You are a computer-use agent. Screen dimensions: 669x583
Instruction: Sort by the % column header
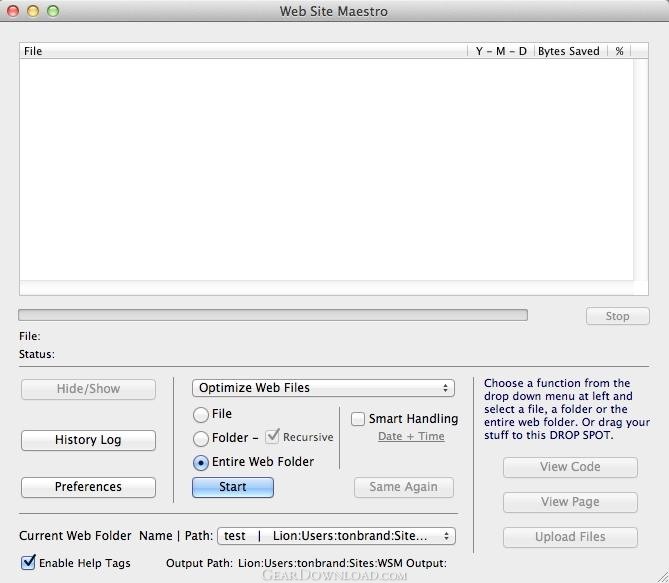[619, 51]
